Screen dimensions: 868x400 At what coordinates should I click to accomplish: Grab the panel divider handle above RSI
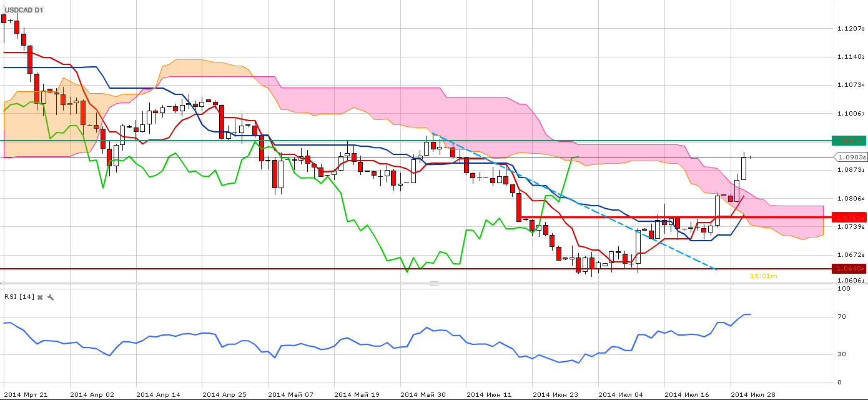434,283
